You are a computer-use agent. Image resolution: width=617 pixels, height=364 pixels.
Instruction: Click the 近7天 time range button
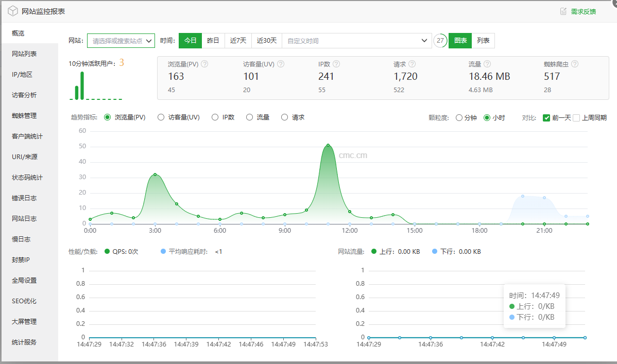238,41
